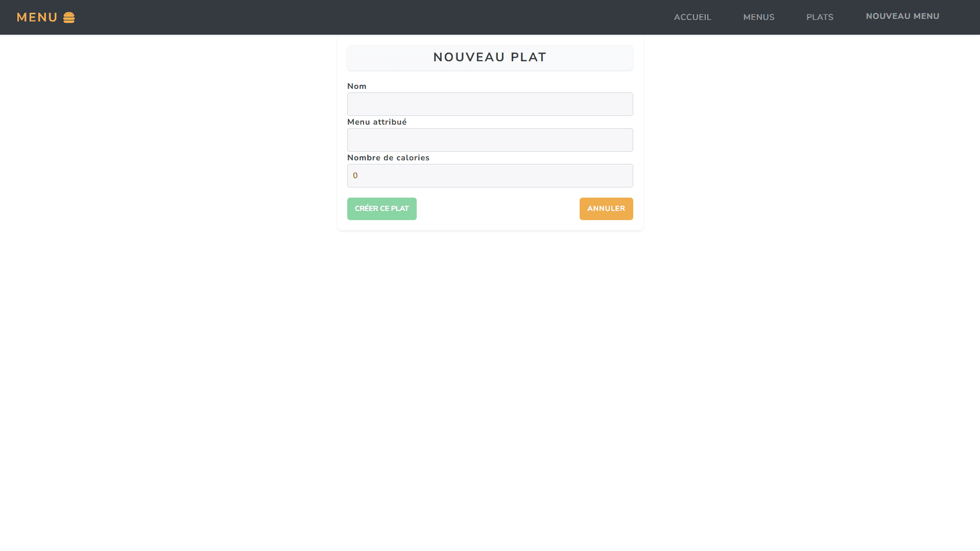Go to the Accueil page
This screenshot has height=551, width=980.
[692, 17]
